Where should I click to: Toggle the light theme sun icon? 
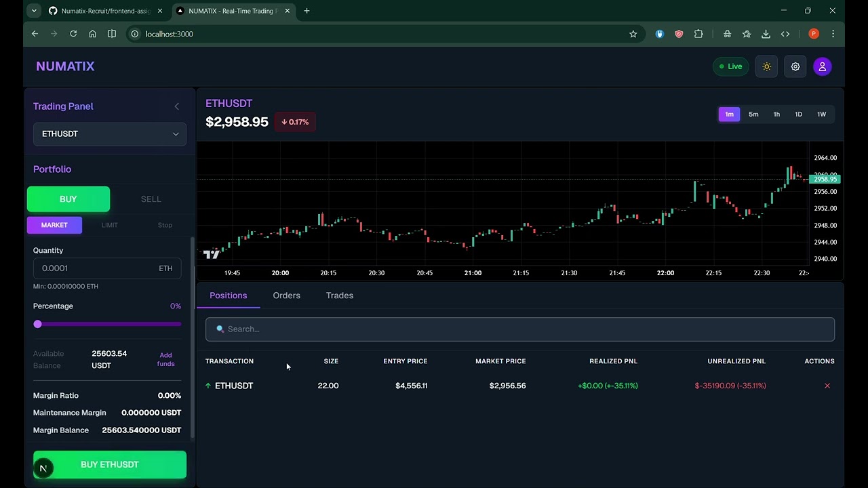tap(767, 66)
